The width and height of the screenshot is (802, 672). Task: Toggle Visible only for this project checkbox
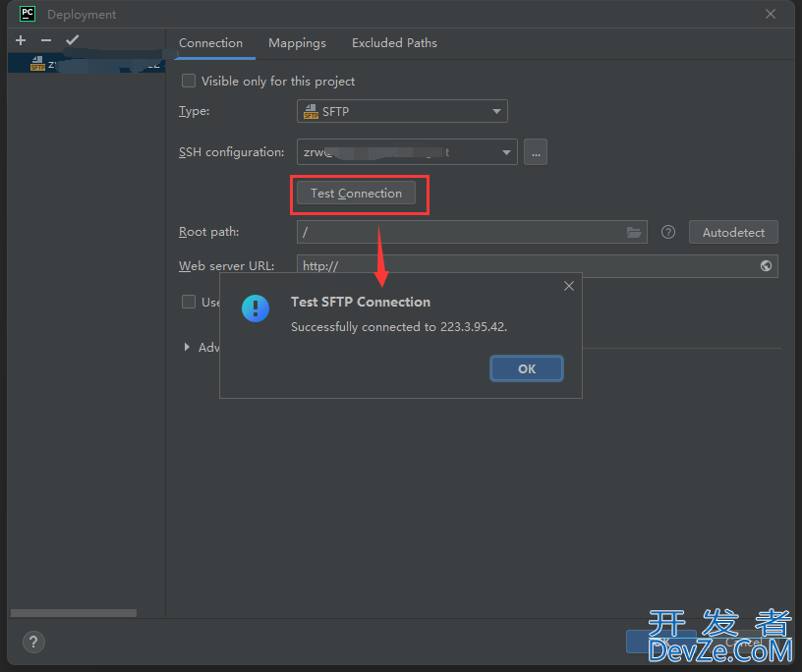(189, 81)
